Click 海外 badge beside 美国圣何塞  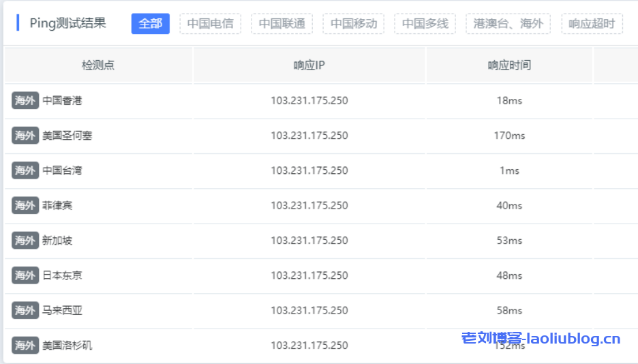(25, 136)
